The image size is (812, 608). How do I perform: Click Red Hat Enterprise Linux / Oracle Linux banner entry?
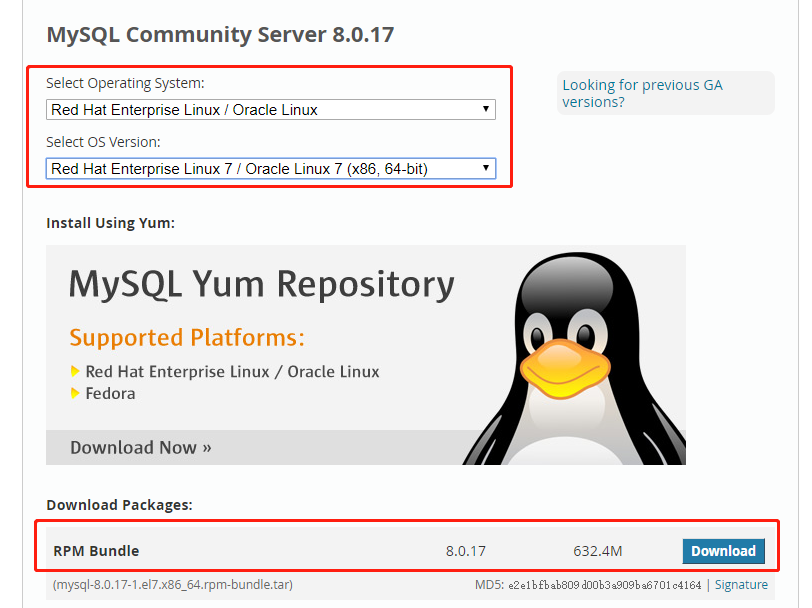233,372
